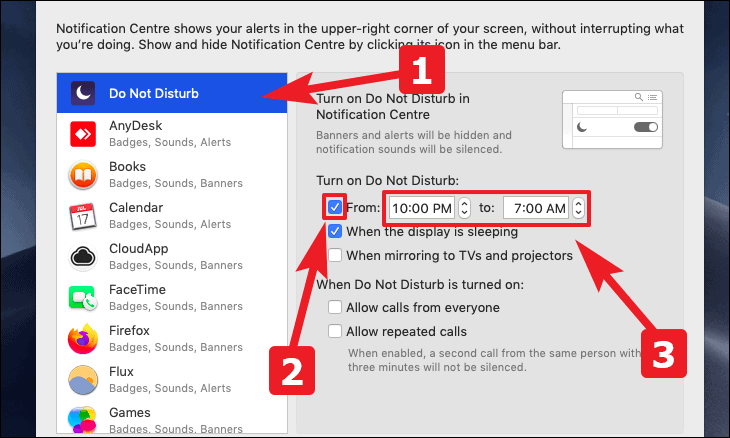This screenshot has width=730, height=438.
Task: Click the 'When enabled, a second call' note
Action: coord(494,360)
